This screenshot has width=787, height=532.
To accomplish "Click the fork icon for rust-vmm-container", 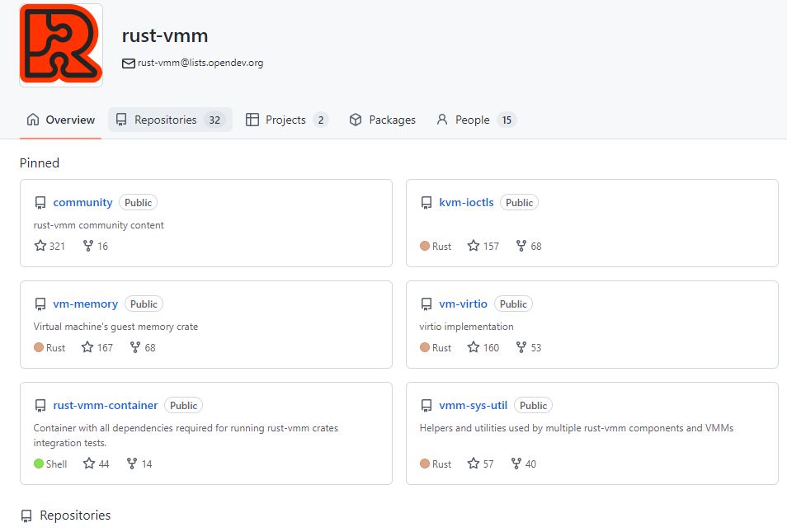I will pyautogui.click(x=132, y=464).
